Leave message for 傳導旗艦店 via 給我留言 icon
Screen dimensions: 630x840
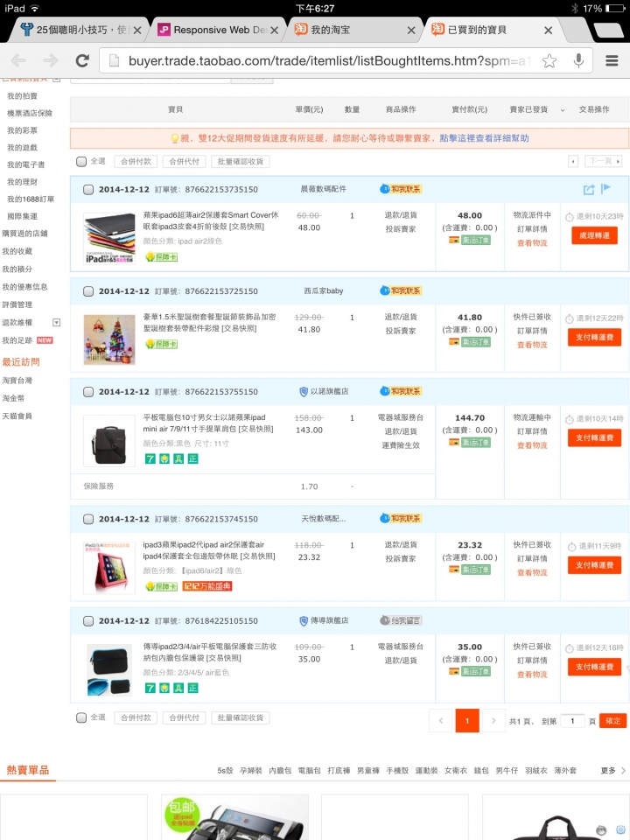tap(401, 620)
